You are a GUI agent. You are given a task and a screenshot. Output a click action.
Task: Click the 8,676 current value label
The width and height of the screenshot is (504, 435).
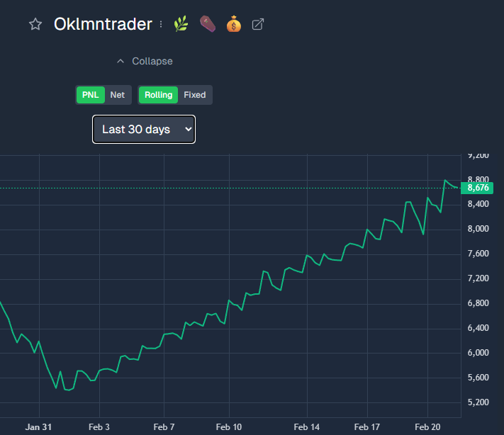(x=477, y=188)
